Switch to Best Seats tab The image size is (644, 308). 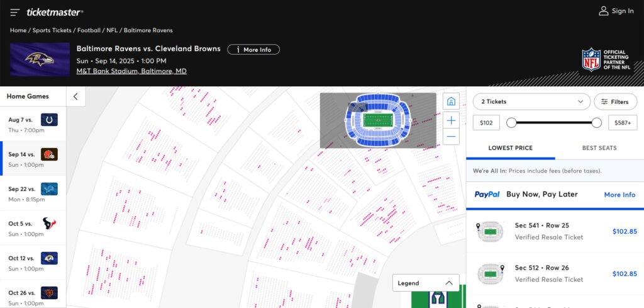click(599, 148)
